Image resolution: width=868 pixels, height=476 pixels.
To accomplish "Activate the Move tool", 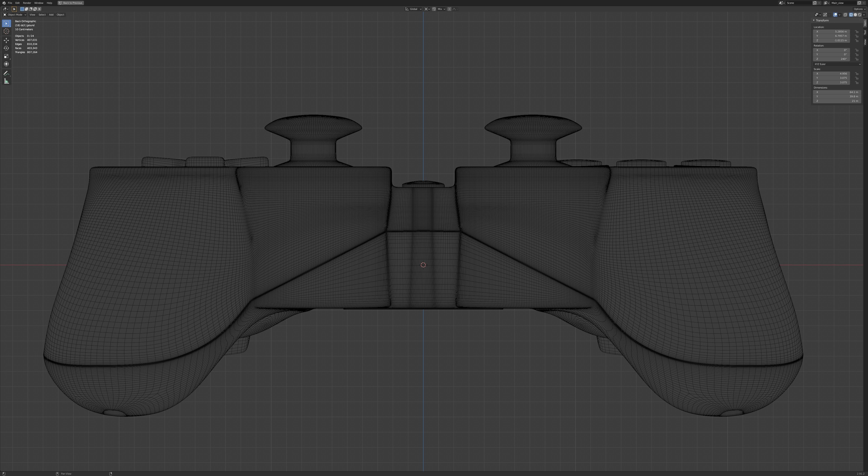I will click(6, 40).
